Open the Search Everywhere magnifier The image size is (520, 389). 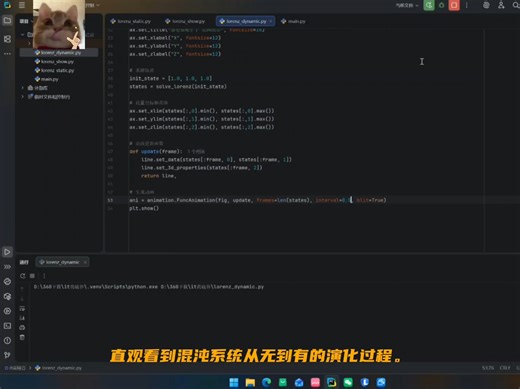[x=516, y=5]
